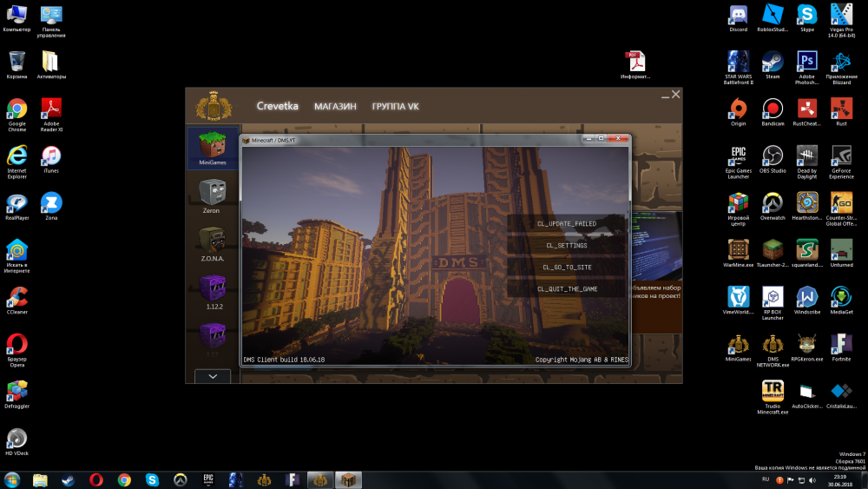The image size is (868, 489).
Task: Click the CL_QUIT_THE_GAME button
Action: point(567,289)
